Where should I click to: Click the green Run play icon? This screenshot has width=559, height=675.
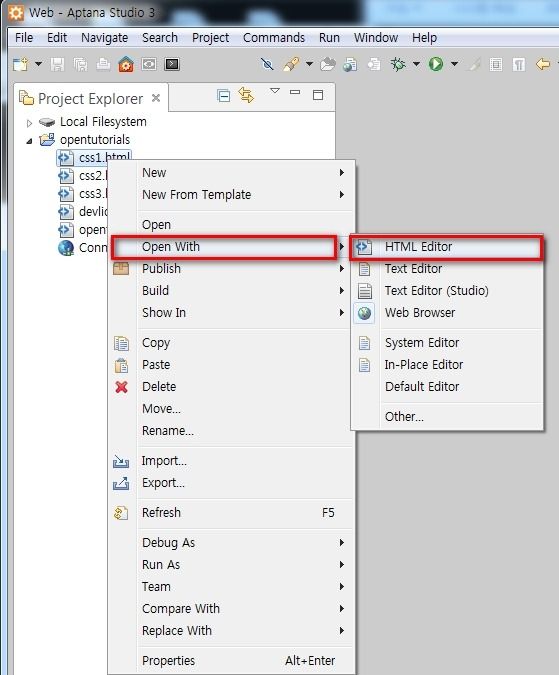[x=436, y=65]
